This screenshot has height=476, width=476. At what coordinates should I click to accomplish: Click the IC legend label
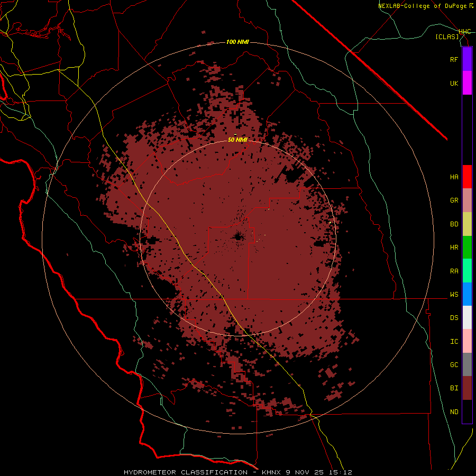(x=454, y=342)
